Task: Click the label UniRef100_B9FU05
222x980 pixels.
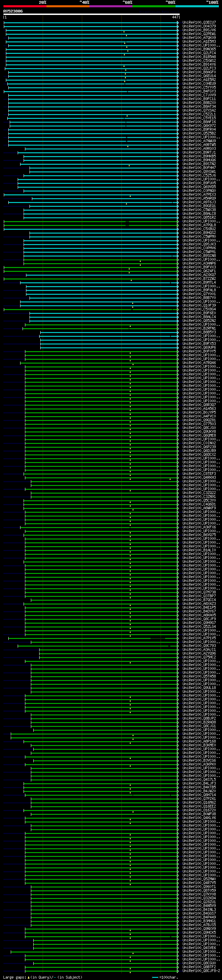Action: 199,183
